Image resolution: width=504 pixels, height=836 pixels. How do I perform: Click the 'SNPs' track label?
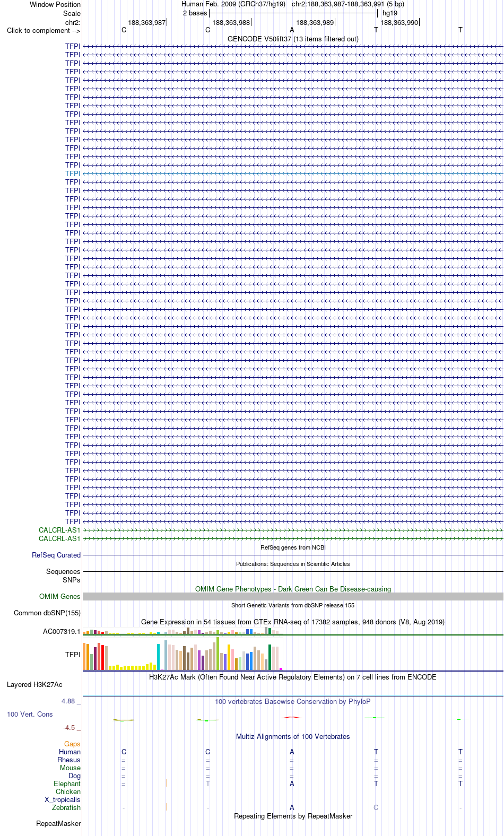(71, 580)
